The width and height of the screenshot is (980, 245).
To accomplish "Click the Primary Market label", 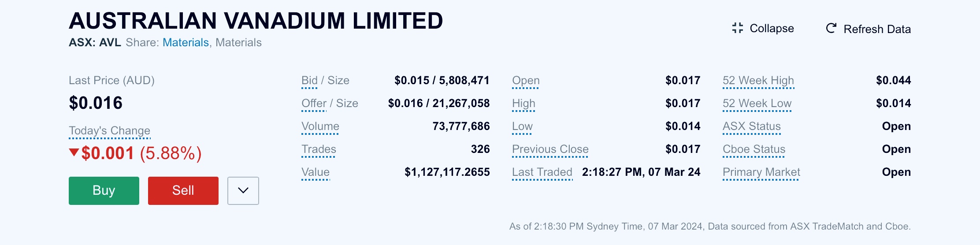I will (761, 172).
